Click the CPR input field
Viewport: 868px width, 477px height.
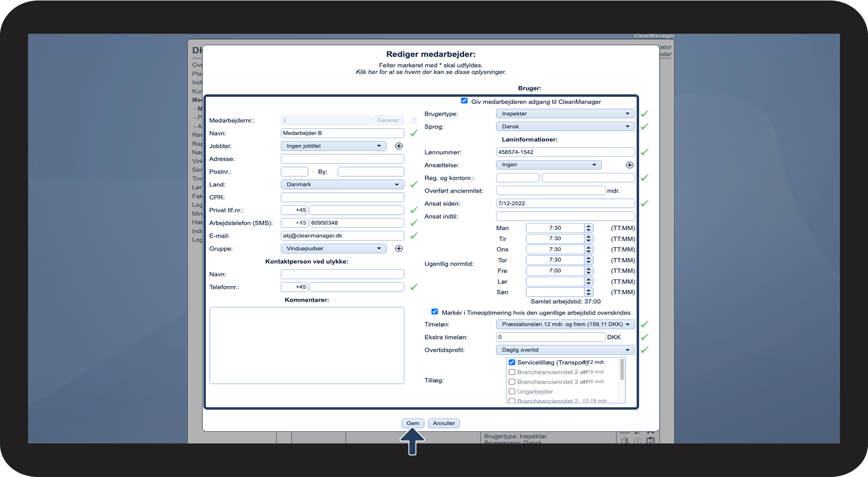(x=342, y=197)
